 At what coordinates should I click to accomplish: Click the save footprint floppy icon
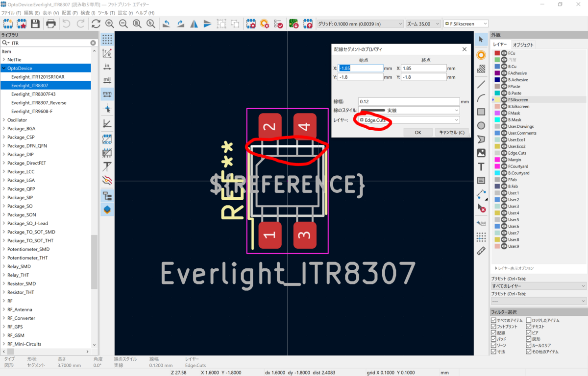[x=35, y=23]
